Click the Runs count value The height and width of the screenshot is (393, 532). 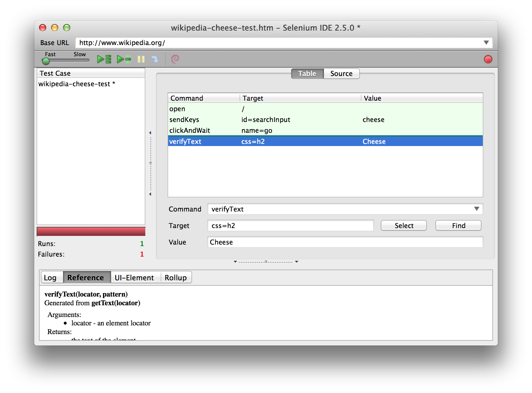[142, 244]
